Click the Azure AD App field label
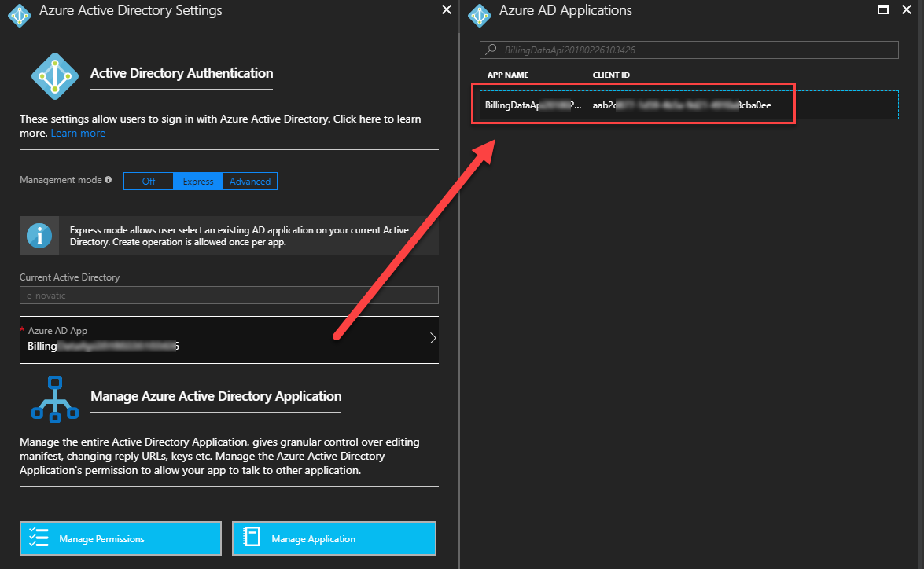 click(57, 330)
